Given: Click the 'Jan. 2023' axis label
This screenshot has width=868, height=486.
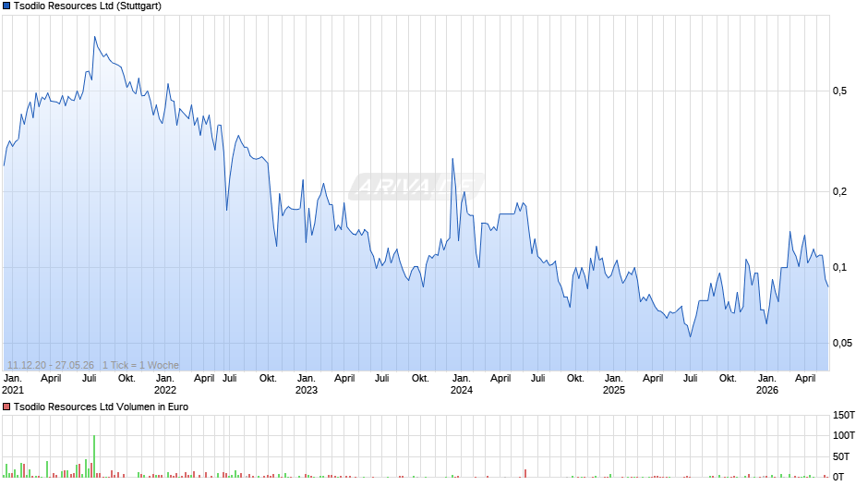Looking at the screenshot, I should (307, 384).
